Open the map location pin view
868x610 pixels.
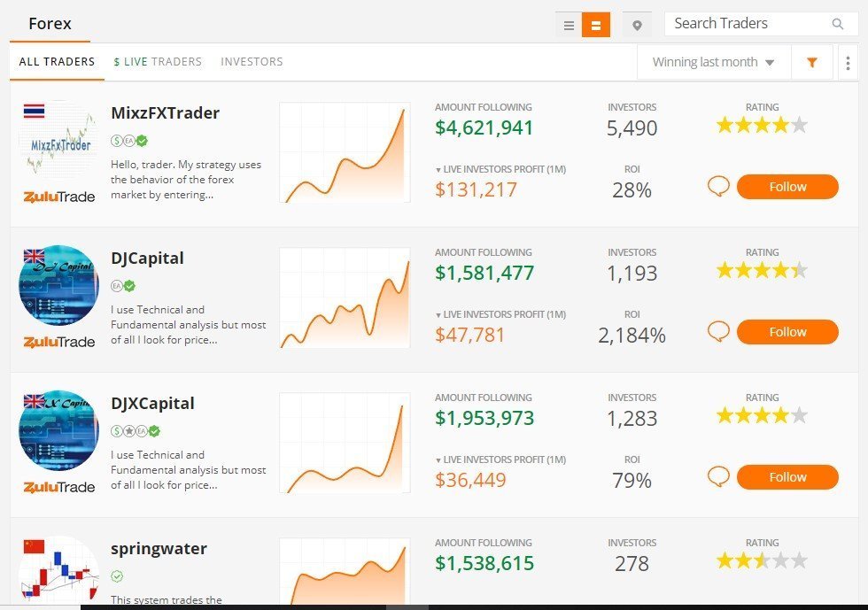click(637, 25)
